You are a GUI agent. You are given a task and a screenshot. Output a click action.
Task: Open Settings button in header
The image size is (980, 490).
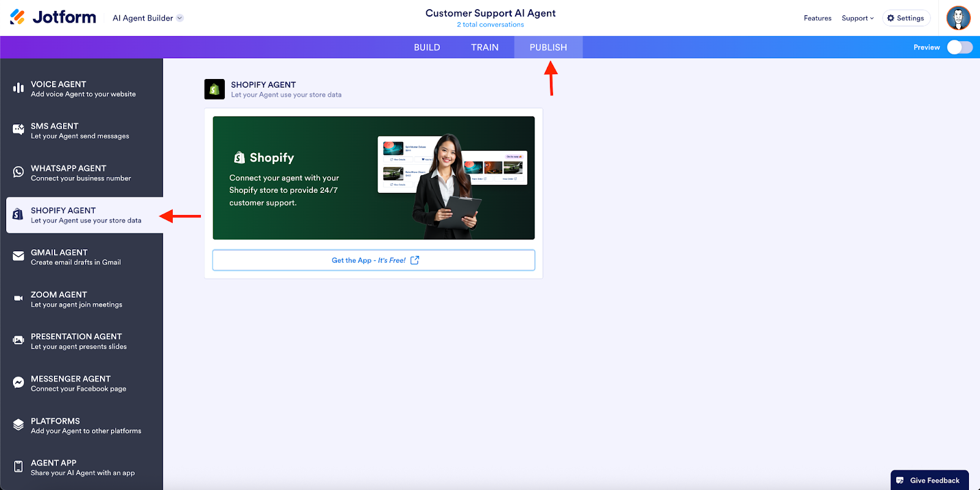pyautogui.click(x=906, y=18)
